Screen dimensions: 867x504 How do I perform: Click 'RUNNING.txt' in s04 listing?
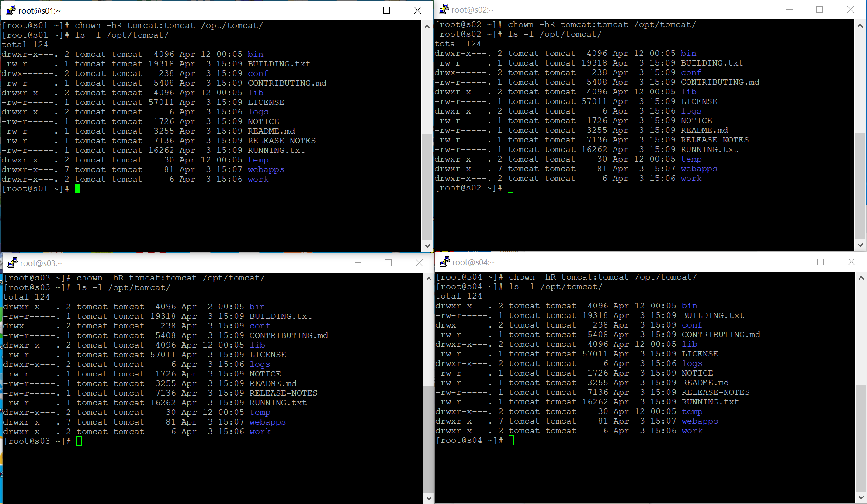pos(711,402)
